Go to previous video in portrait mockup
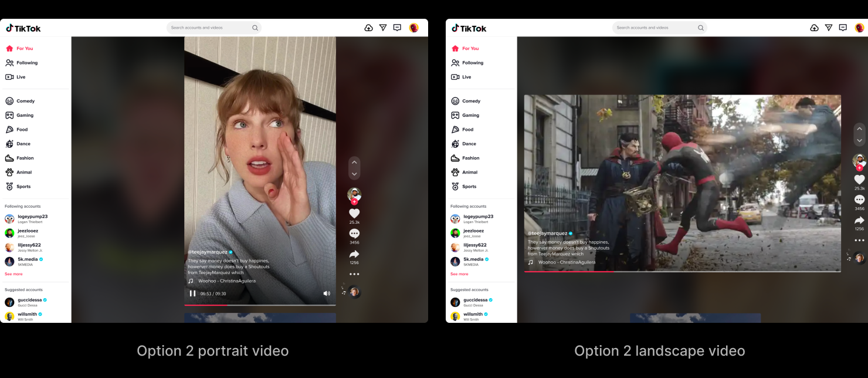 point(354,161)
